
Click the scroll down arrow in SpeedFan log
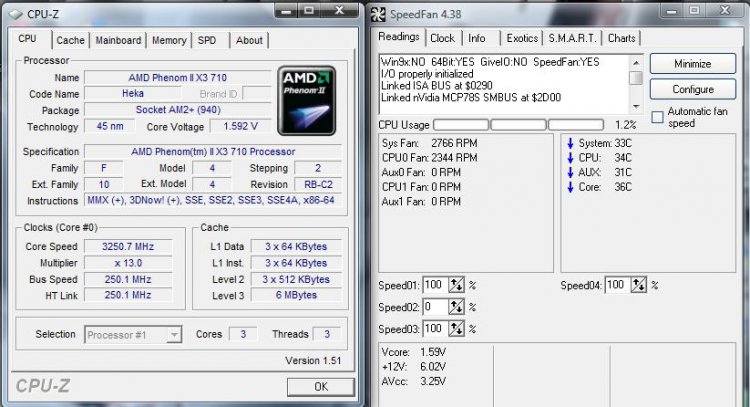[636, 106]
